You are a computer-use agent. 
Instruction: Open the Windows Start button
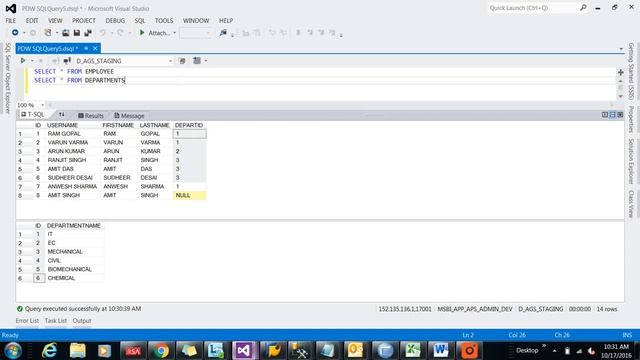13,351
